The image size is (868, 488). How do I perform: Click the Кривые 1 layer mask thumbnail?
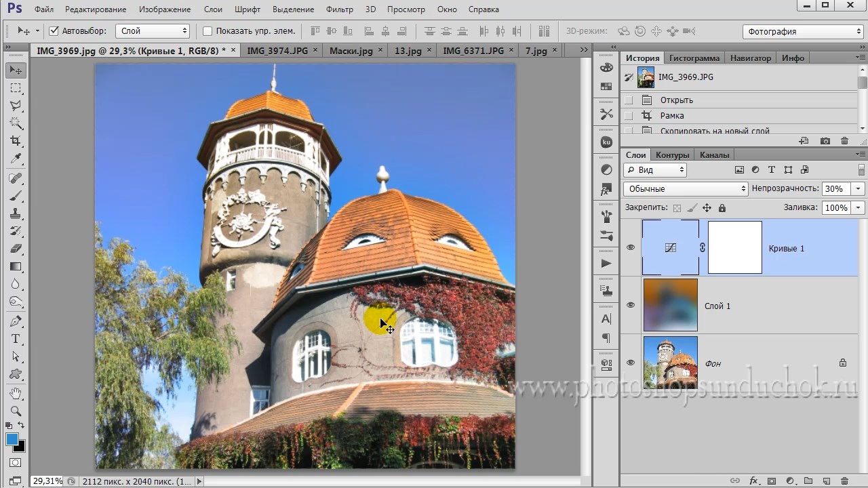pyautogui.click(x=735, y=247)
